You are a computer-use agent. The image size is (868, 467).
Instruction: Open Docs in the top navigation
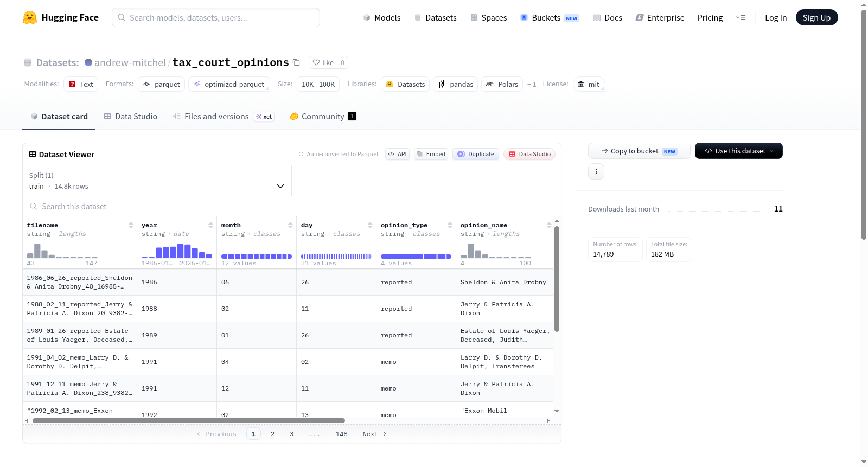pyautogui.click(x=608, y=17)
